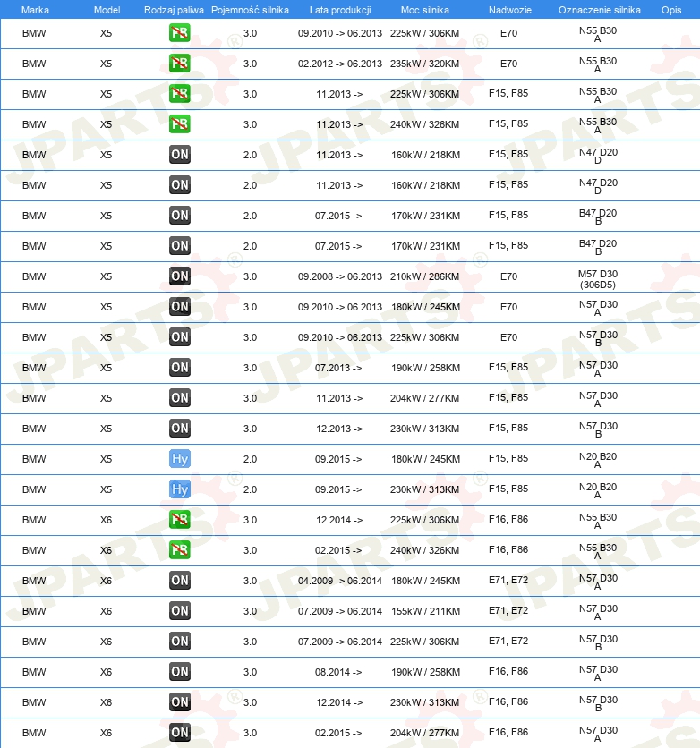Click the petrol icon for X5 E70 225kW/306KM

point(179,33)
